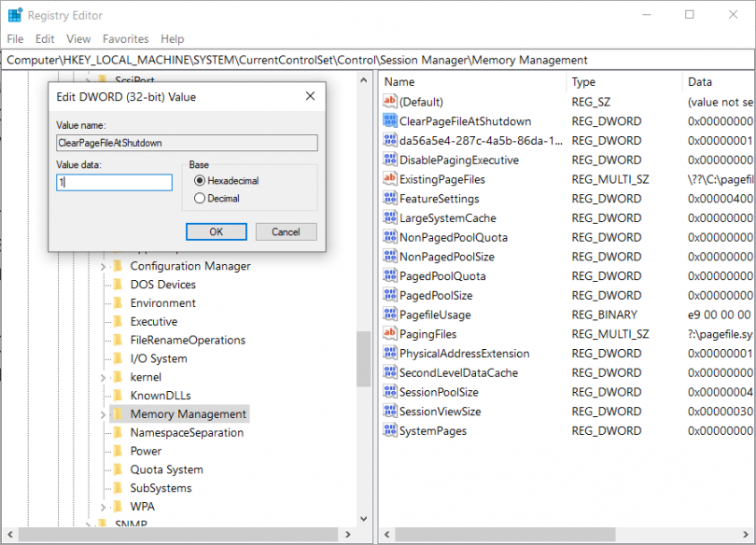This screenshot has width=756, height=545.
Task: Open the Favorites menu
Action: click(125, 39)
